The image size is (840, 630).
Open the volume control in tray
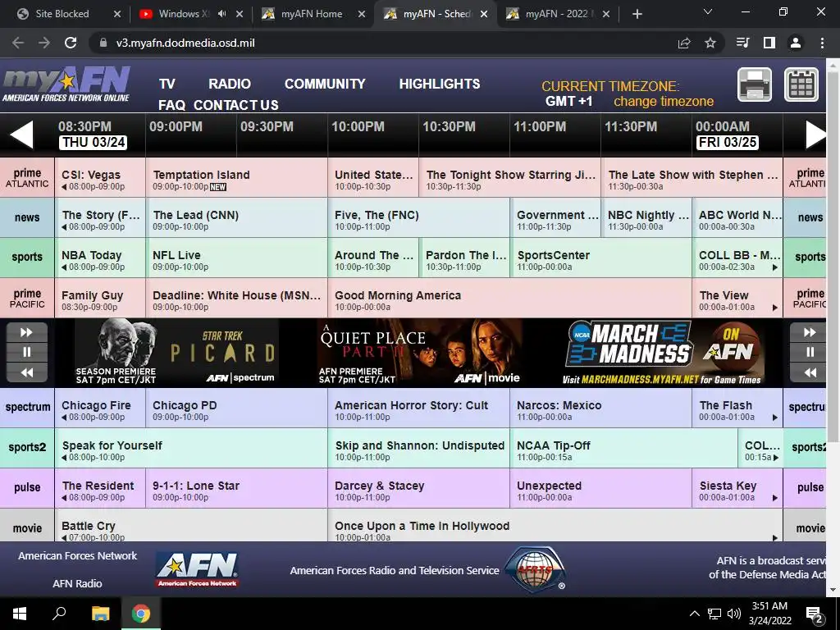734,614
